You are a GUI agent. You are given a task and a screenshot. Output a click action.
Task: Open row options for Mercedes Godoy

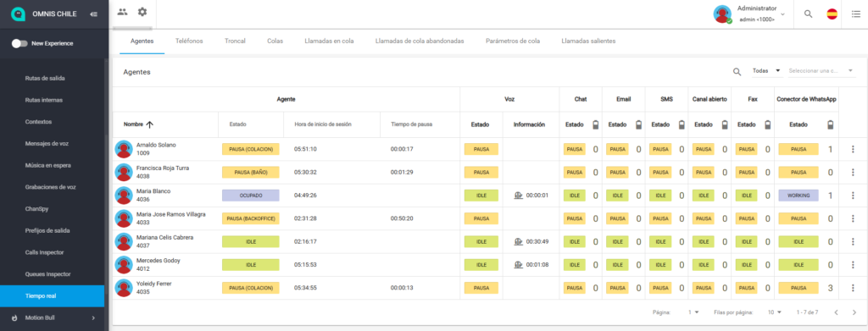853,265
